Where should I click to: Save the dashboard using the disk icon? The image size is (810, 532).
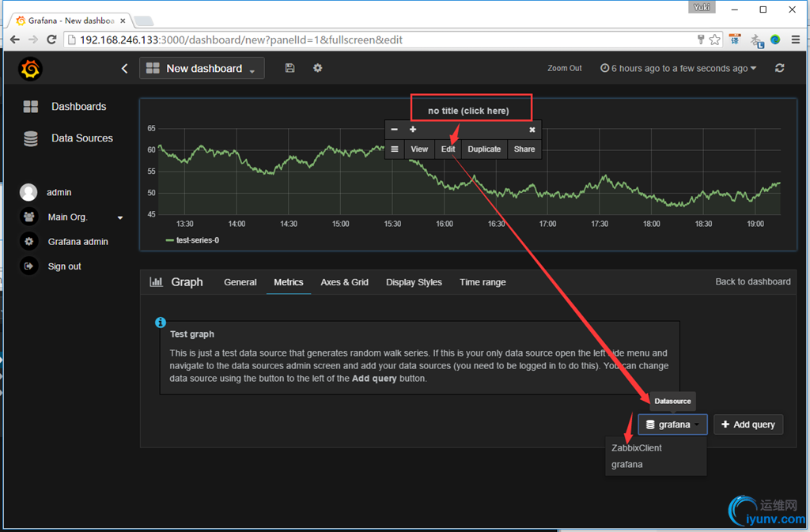[290, 68]
